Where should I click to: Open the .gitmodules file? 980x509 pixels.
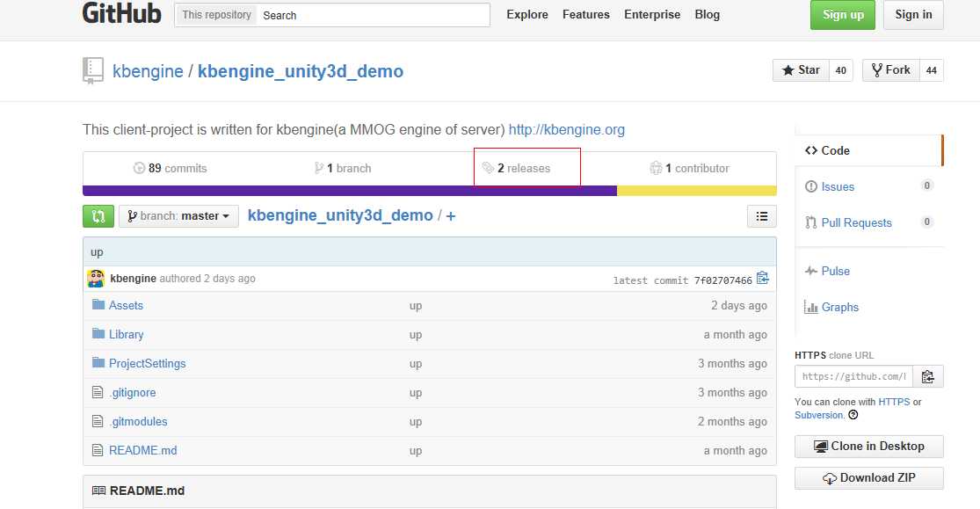point(138,421)
